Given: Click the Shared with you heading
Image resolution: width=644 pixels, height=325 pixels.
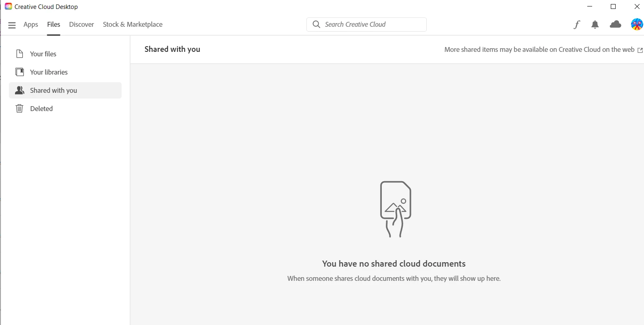Looking at the screenshot, I should point(172,49).
